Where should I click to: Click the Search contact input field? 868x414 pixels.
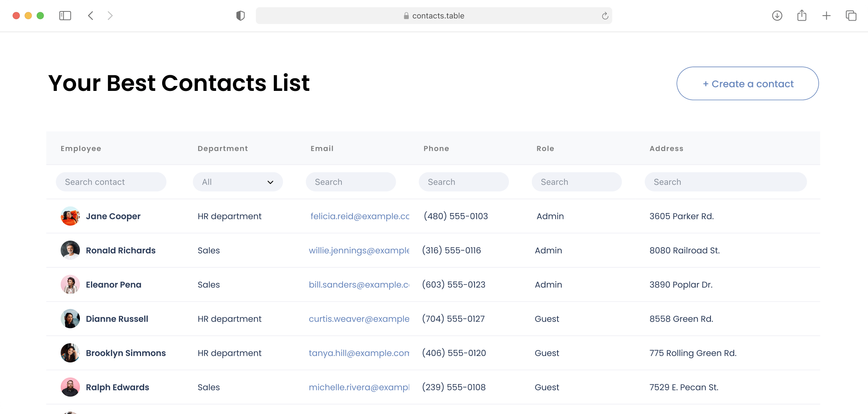pyautogui.click(x=111, y=182)
